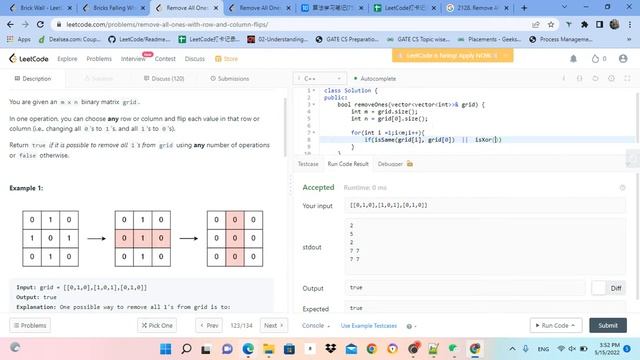Image resolution: width=640 pixels, height=360 pixels.
Task: Share this page using address bar share icon
Action: point(536,24)
